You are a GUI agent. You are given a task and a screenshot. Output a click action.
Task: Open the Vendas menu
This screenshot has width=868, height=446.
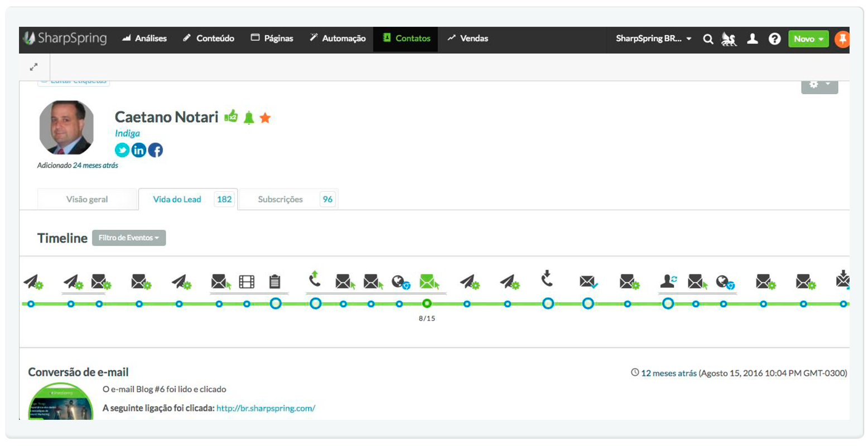[x=467, y=38]
